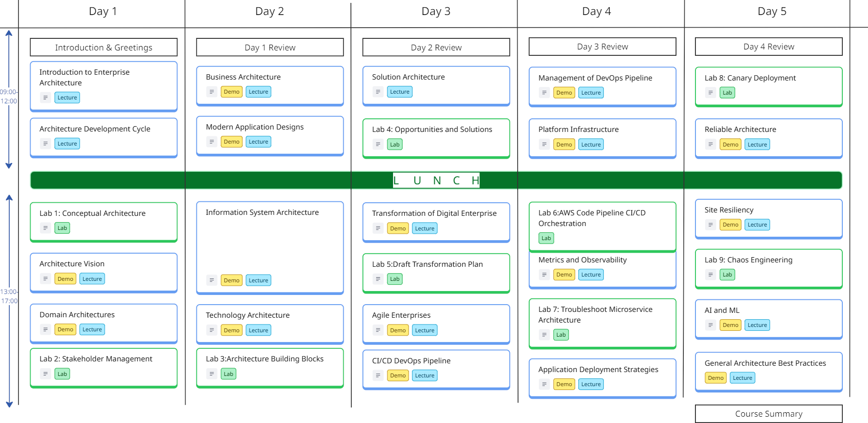Viewport: 868px width, 423px height.
Task: Click description icon on Agile Enterprises card
Action: point(378,330)
